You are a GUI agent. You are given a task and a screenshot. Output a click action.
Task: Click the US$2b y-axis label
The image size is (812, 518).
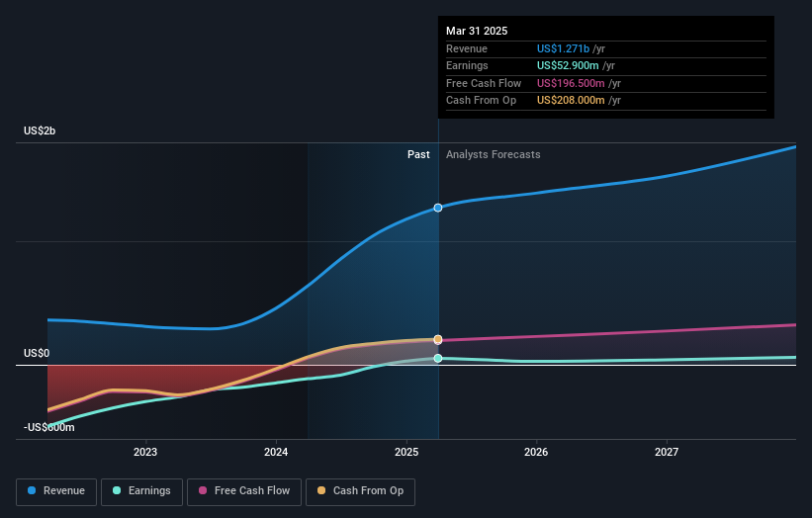click(x=40, y=130)
